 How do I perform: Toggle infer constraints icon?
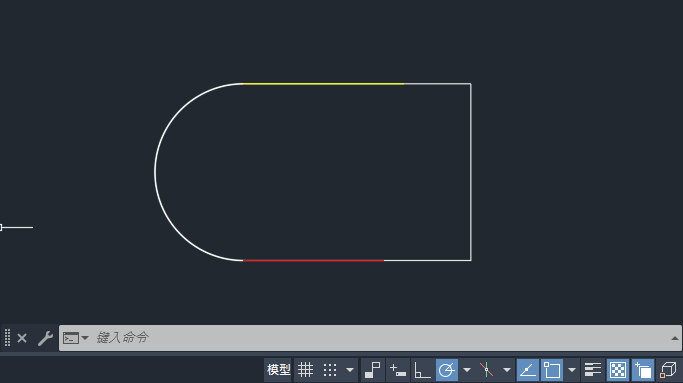pyautogui.click(x=372, y=370)
